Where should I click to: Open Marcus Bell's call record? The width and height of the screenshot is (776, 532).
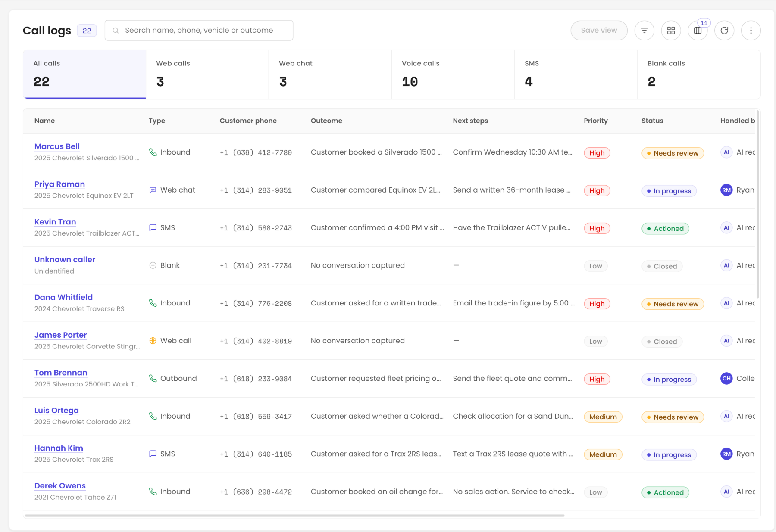[57, 146]
